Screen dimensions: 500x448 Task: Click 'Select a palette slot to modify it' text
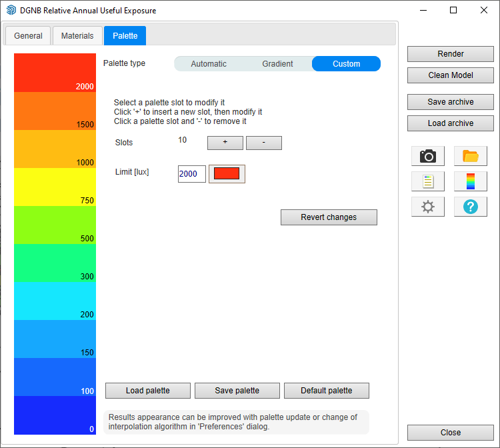[x=169, y=103]
